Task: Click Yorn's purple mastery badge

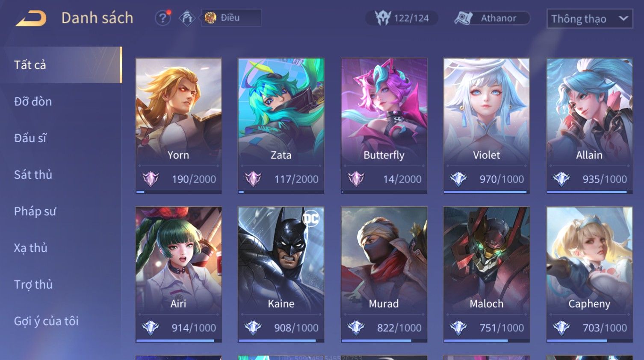Action: [151, 179]
